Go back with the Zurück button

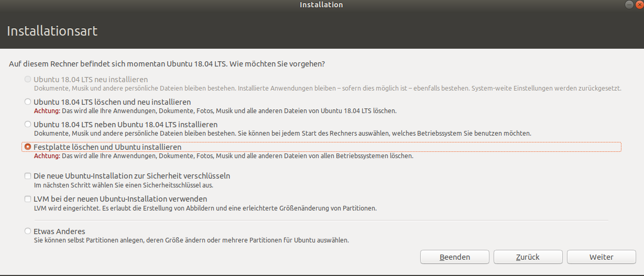point(528,257)
